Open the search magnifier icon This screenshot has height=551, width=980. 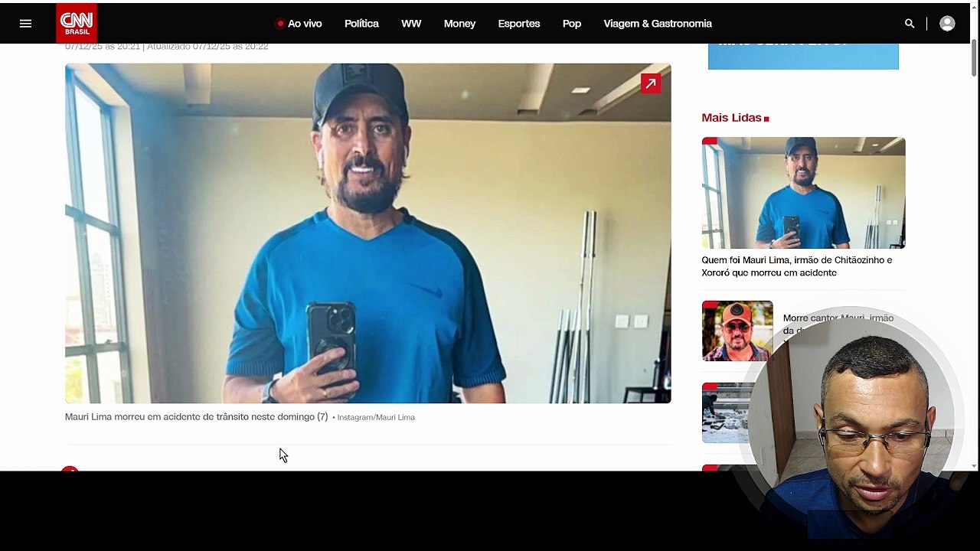(x=910, y=24)
